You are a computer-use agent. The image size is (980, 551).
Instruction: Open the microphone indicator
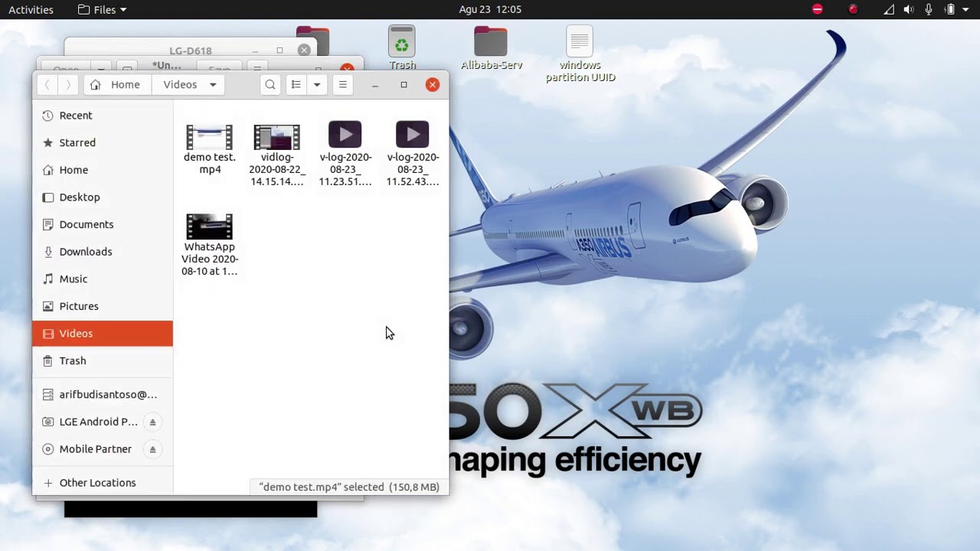(x=929, y=9)
